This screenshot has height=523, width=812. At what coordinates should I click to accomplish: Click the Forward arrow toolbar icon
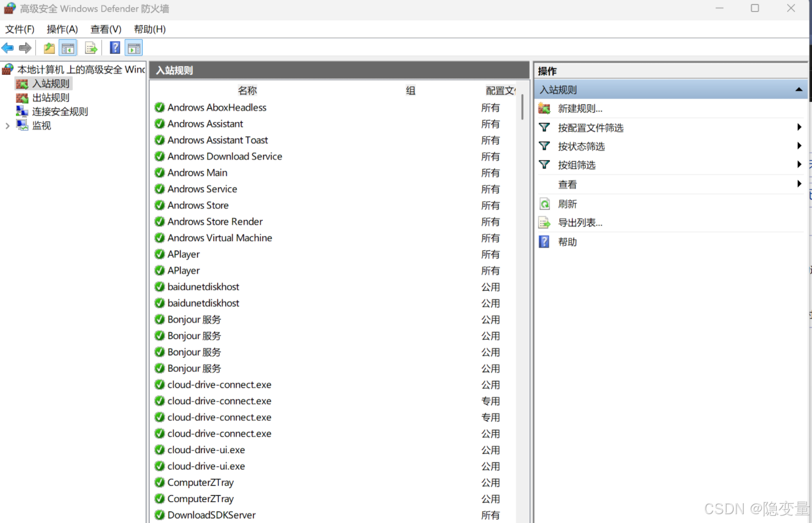click(25, 48)
